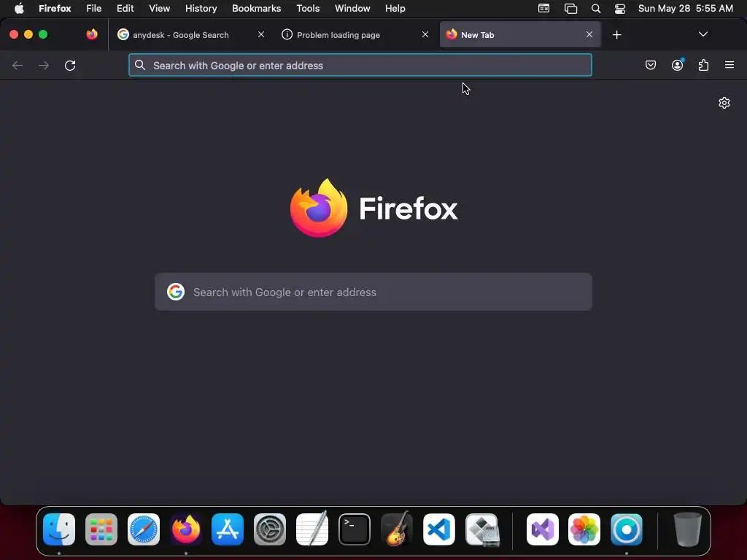Open the blue circle app in Dock
Image resolution: width=747 pixels, height=560 pixels.
(627, 529)
